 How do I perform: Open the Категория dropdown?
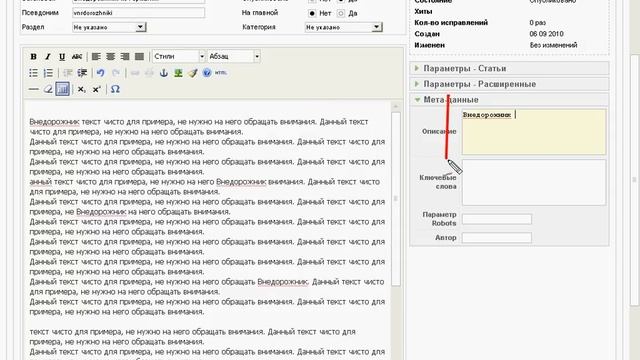coord(343,27)
